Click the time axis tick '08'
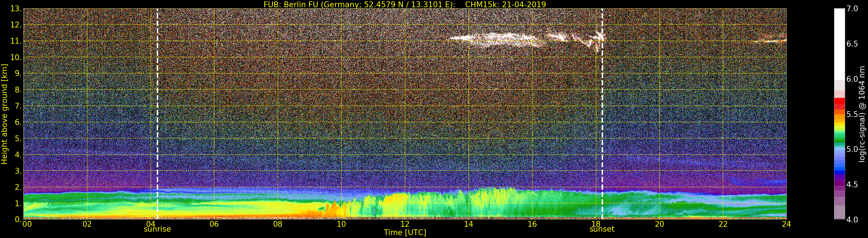This screenshot has height=238, width=868. tap(278, 224)
